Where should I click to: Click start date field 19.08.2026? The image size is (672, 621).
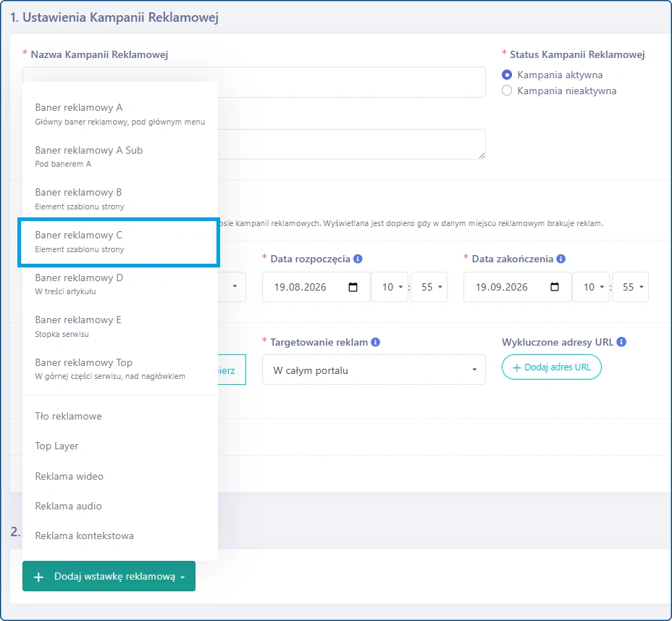(x=316, y=287)
